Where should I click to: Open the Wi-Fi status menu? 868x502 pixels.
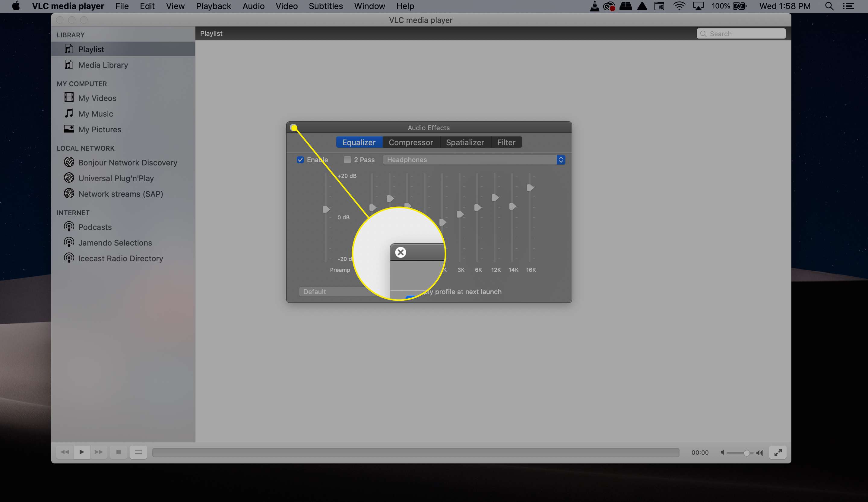[x=679, y=6]
